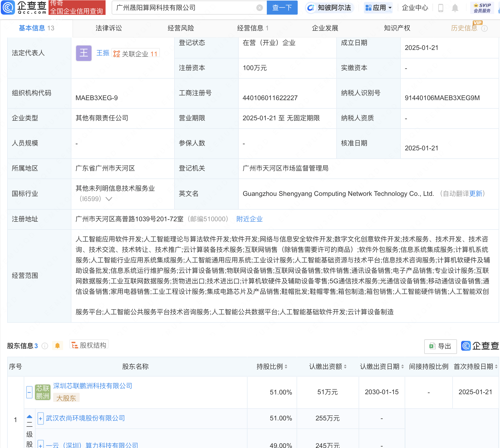
Task: Open SVIP member services
Action: [x=482, y=8]
